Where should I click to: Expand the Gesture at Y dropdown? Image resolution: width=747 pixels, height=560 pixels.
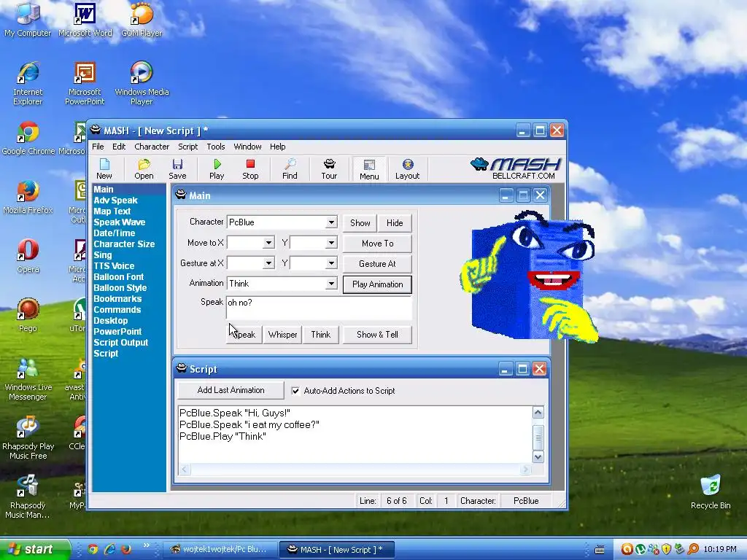pyautogui.click(x=331, y=262)
